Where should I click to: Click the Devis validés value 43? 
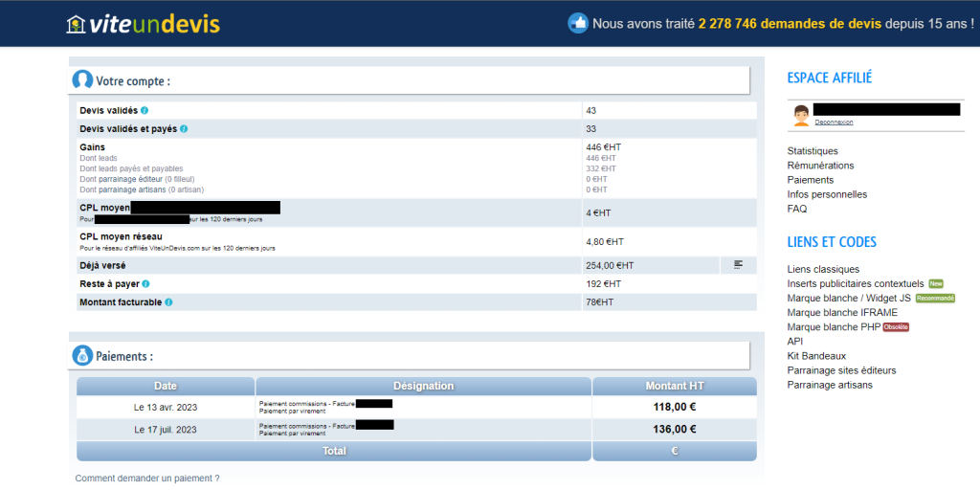[x=591, y=111]
